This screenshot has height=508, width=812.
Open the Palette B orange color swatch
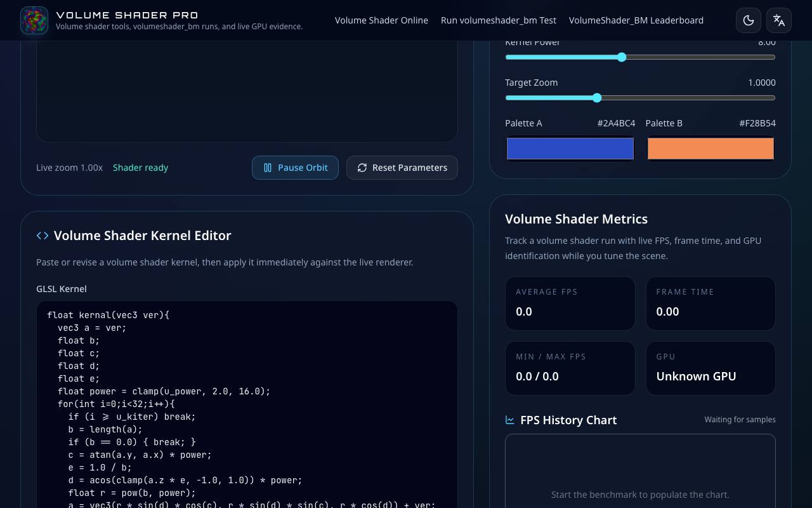pos(710,149)
